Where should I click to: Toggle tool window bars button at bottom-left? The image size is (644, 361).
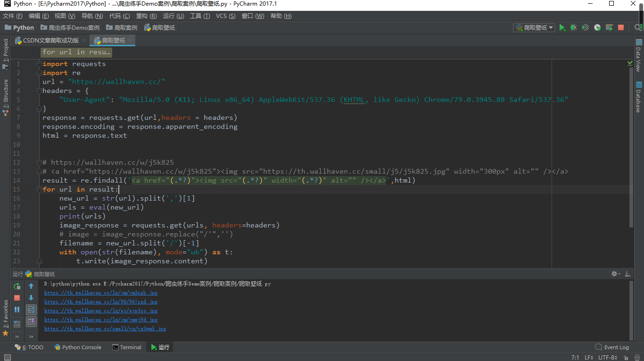[x=7, y=358]
